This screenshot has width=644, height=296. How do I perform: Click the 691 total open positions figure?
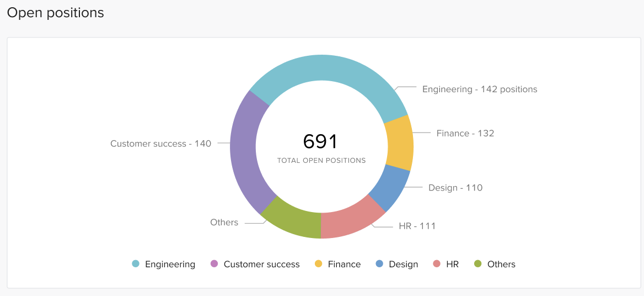point(320,142)
